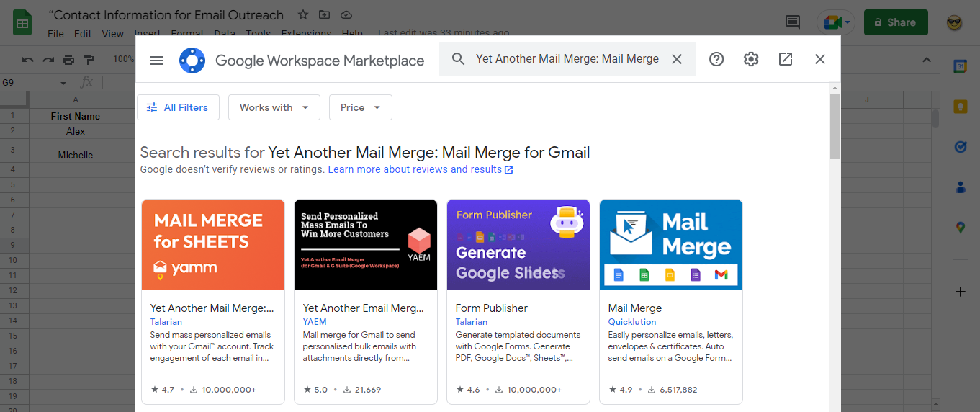The image size is (980, 412).
Task: Click the Undo icon in Sheets toolbar
Action: point(27,59)
